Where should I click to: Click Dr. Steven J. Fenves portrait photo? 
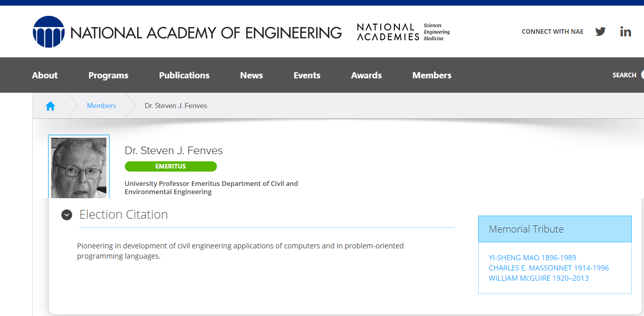pyautogui.click(x=79, y=167)
